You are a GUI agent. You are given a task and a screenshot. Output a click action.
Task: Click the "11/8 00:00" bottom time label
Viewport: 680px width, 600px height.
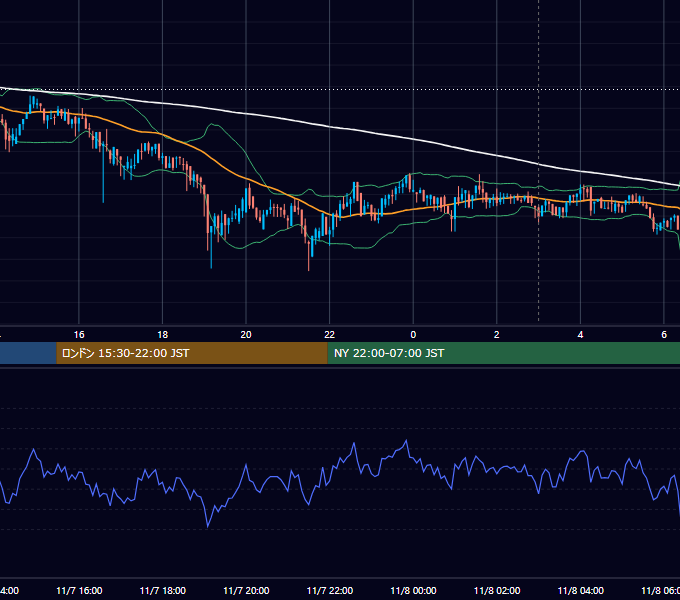(x=413, y=591)
